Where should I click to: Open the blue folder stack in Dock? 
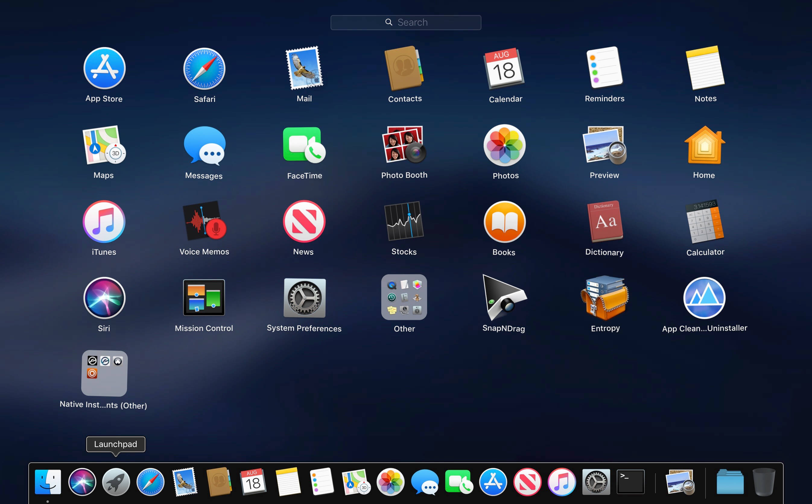[x=730, y=482]
